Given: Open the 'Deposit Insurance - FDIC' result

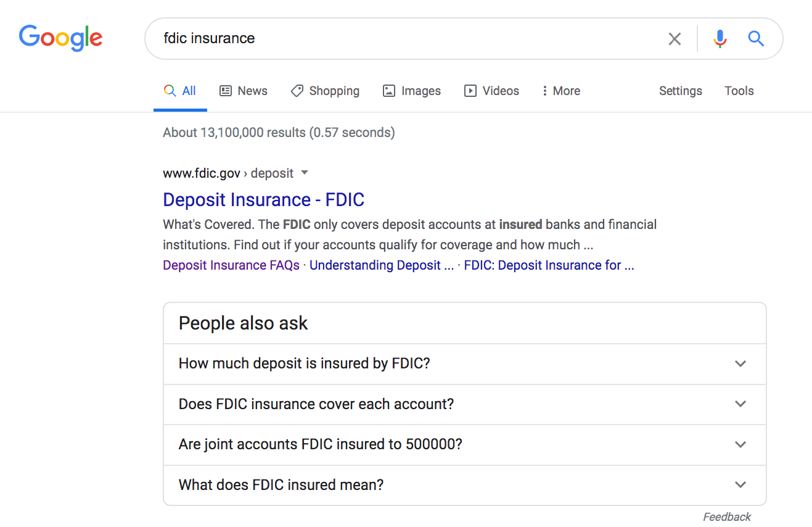Looking at the screenshot, I should click(x=264, y=200).
